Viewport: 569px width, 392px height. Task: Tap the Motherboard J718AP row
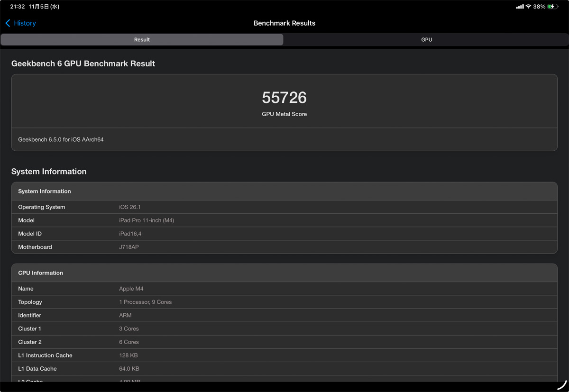pyautogui.click(x=284, y=247)
